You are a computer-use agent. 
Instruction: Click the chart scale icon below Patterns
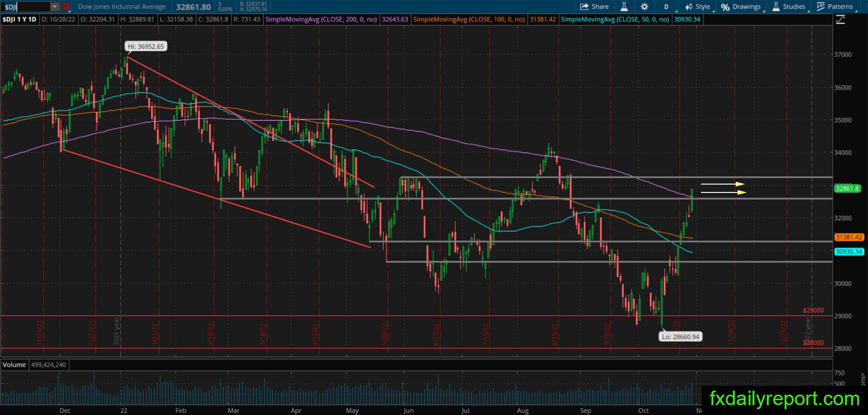[x=840, y=19]
